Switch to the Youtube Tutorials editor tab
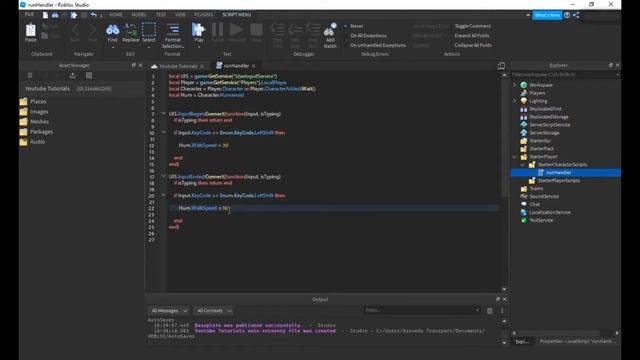 178,66
